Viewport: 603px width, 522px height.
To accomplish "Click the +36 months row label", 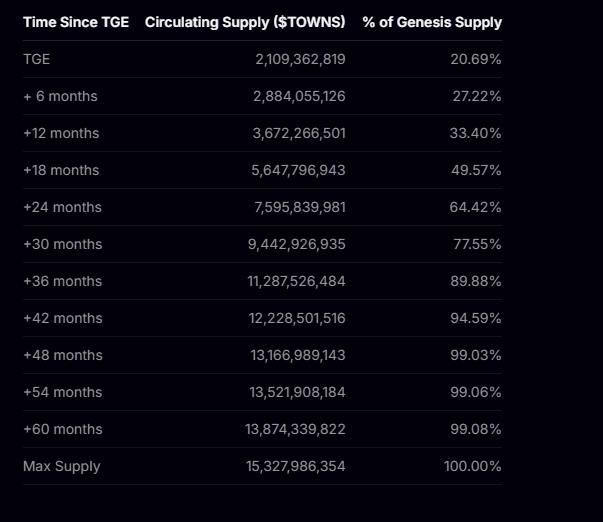I will tap(63, 281).
